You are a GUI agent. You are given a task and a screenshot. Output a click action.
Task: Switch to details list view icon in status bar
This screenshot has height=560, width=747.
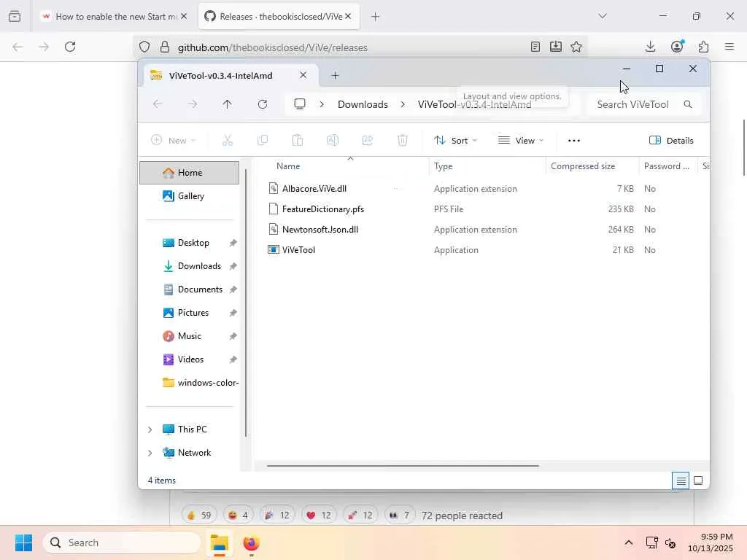pyautogui.click(x=681, y=481)
